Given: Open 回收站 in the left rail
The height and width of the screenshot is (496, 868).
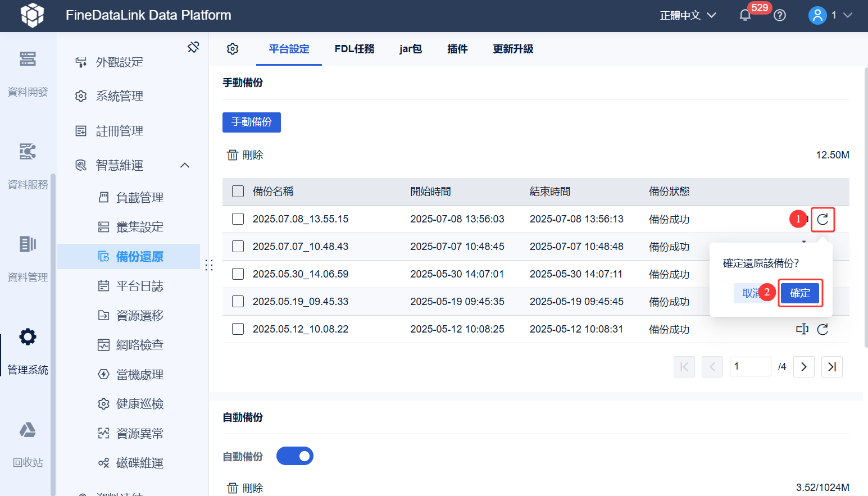Looking at the screenshot, I should pos(28,444).
